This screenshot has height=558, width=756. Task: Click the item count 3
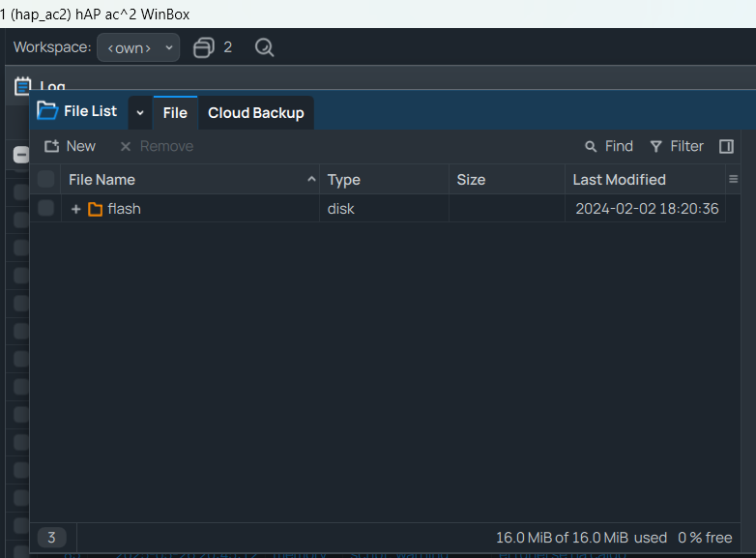[x=51, y=538]
